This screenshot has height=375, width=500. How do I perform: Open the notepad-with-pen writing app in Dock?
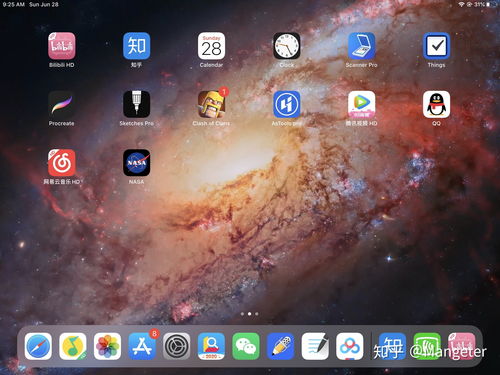click(315, 346)
